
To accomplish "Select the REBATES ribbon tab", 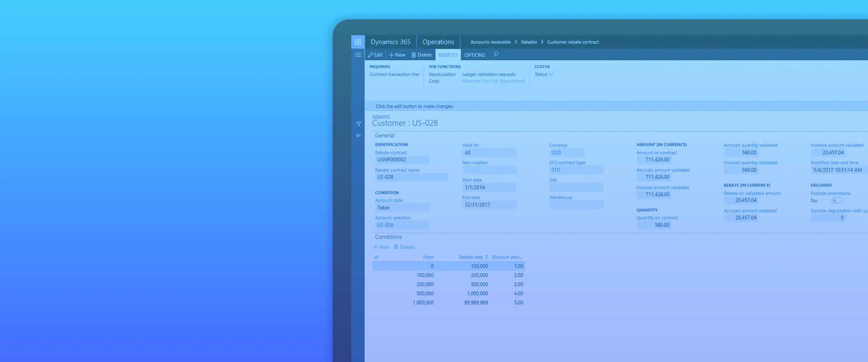I will coord(448,55).
